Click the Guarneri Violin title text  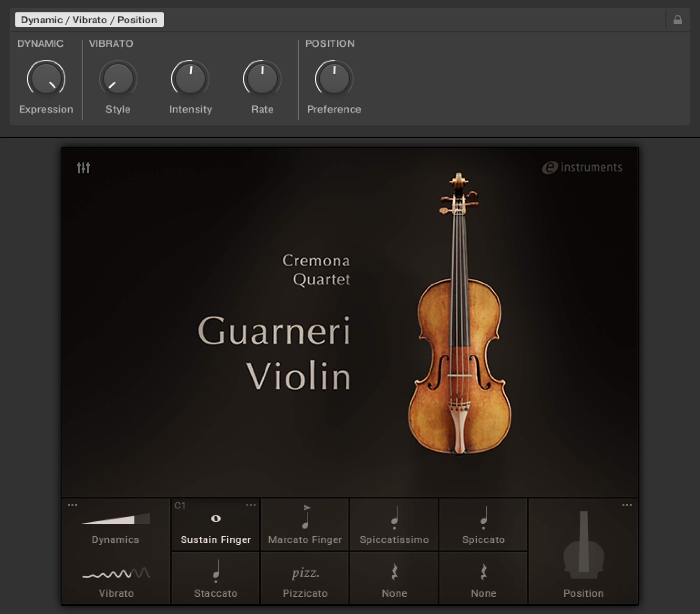[x=274, y=353]
